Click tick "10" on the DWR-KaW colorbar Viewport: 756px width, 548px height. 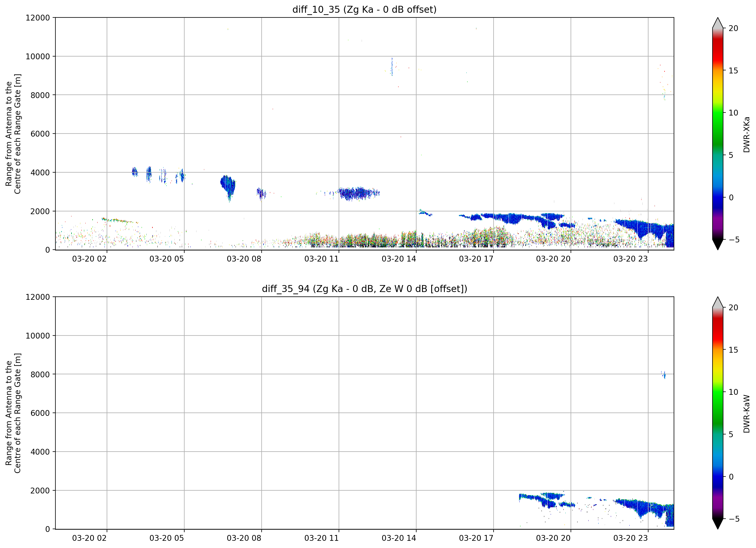[733, 392]
